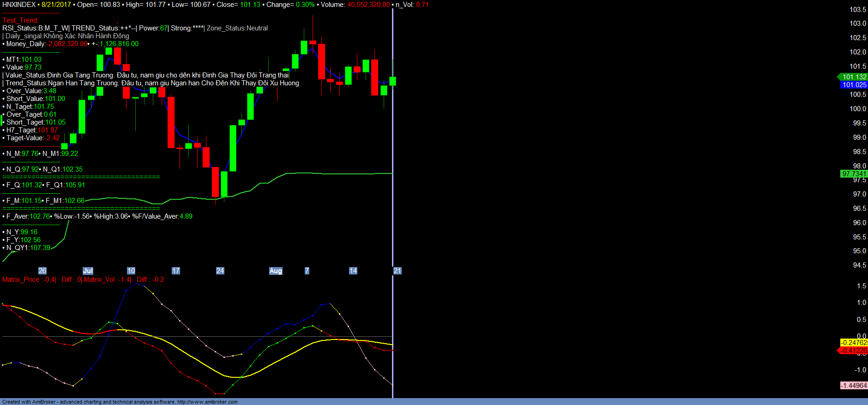Select the Aug month marker on the date axis
The height and width of the screenshot is (405, 868).
coord(276,271)
